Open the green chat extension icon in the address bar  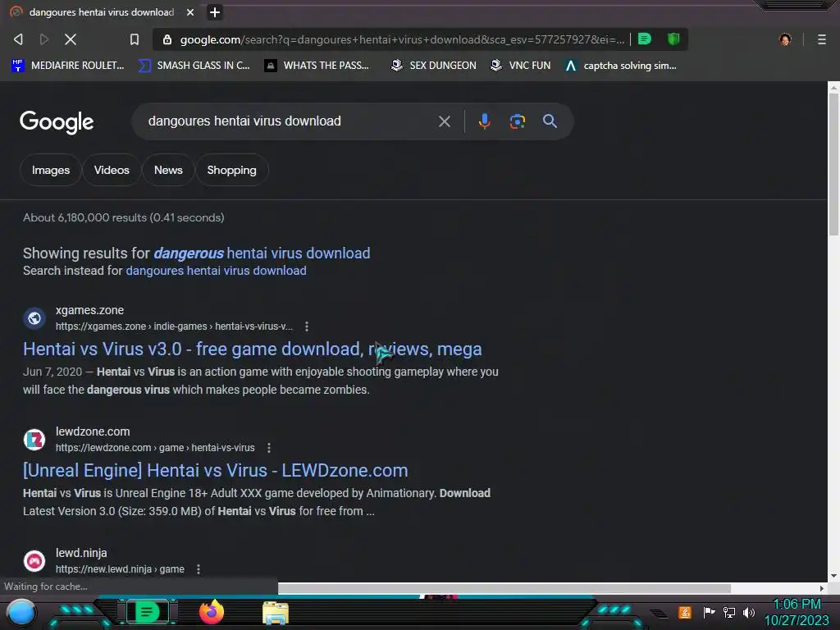(x=645, y=39)
